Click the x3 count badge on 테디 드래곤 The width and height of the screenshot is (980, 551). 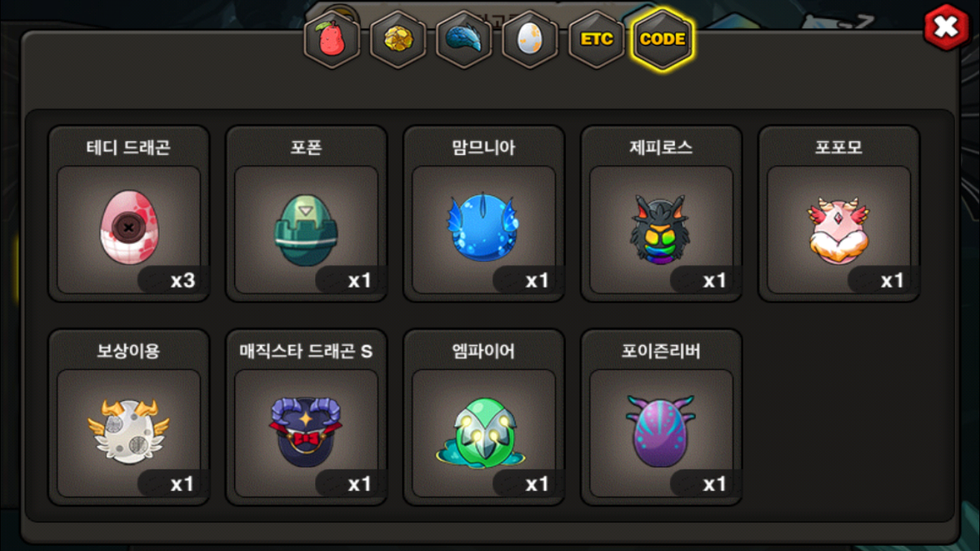[173, 280]
